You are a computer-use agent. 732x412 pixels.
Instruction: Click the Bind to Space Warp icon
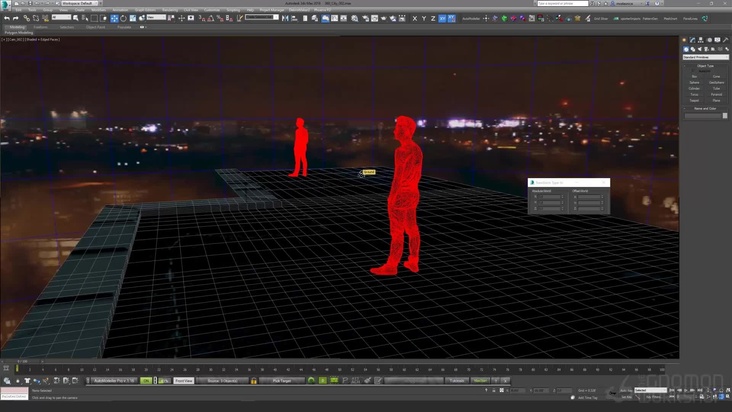(x=45, y=18)
